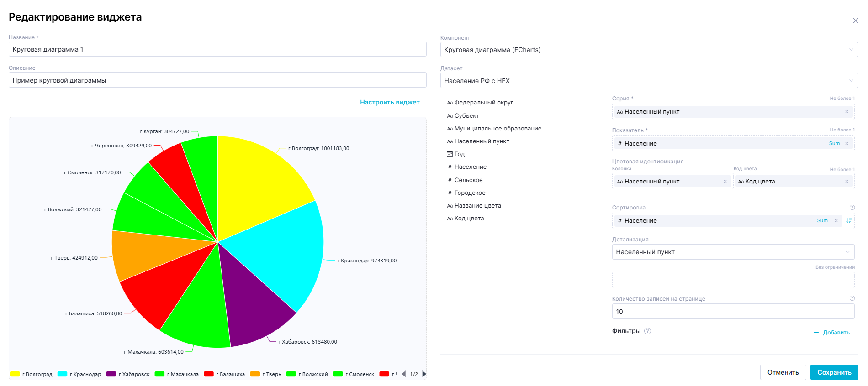Click the help icon next to Фильтры
Screen dimensions: 868x386
[647, 331]
